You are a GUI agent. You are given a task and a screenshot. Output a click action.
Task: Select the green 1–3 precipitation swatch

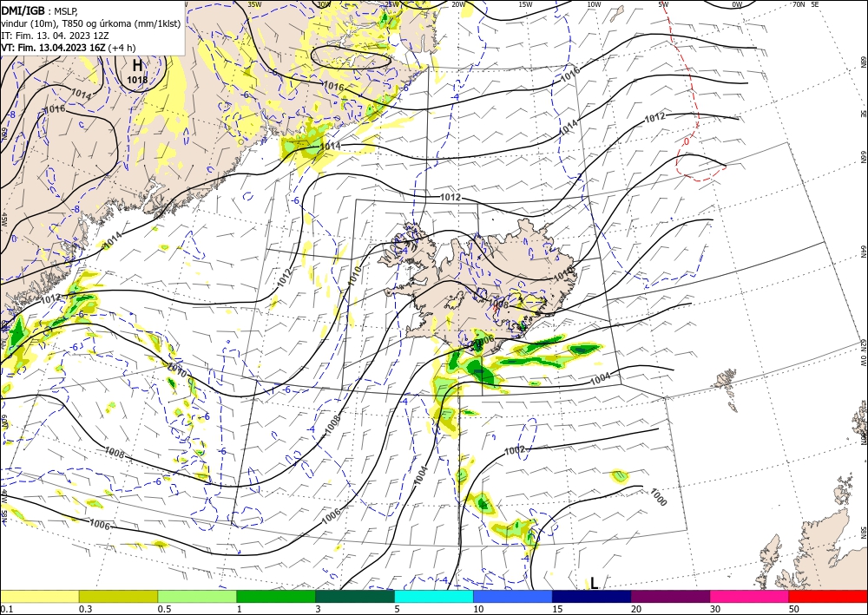(276, 596)
